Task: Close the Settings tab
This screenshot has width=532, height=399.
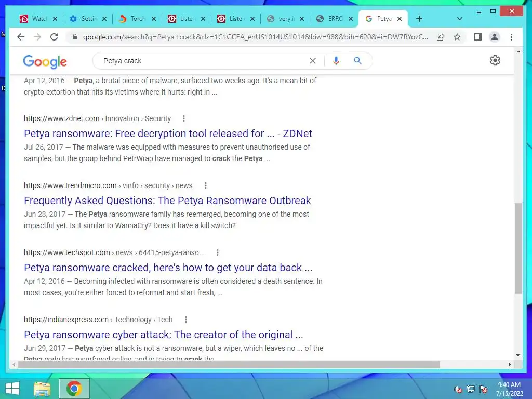Action: [104, 19]
